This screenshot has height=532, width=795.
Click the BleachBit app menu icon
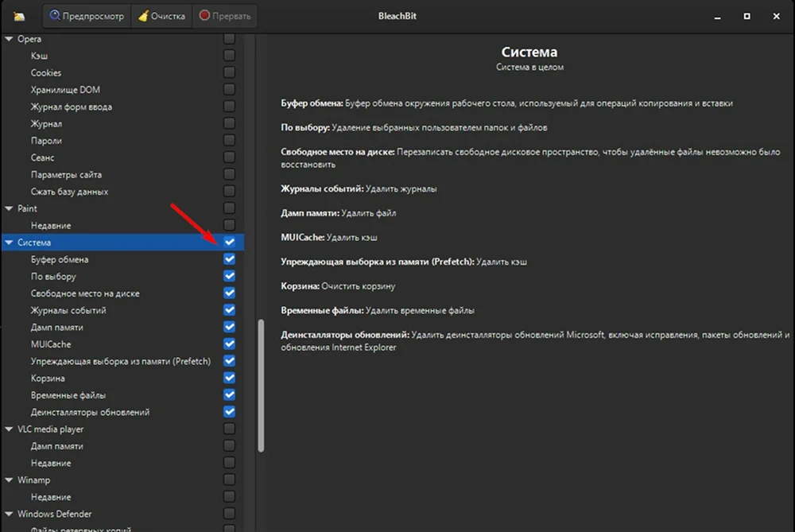click(19, 16)
